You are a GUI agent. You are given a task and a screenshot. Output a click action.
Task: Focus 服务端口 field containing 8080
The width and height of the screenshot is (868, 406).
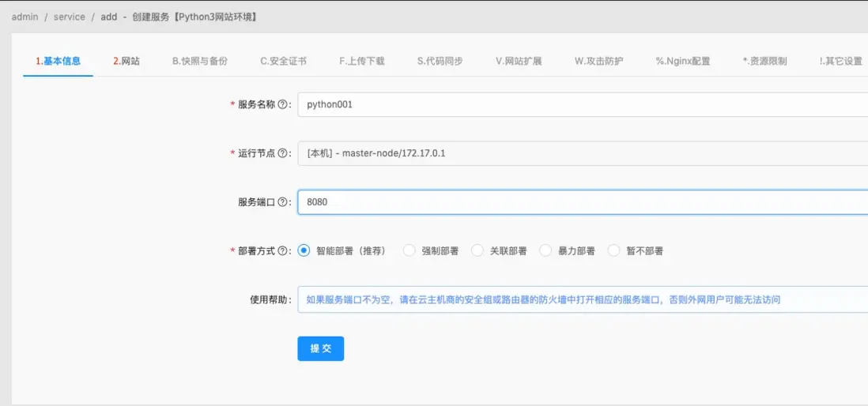pos(583,202)
